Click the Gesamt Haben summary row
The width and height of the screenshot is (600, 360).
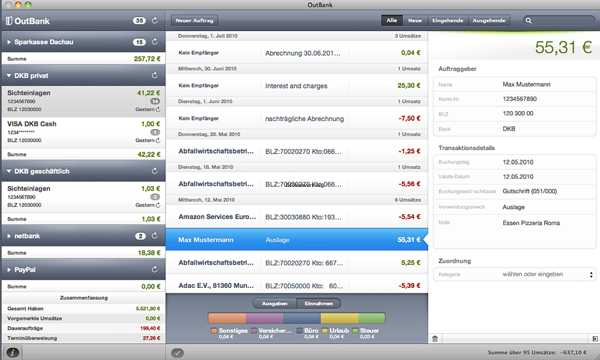tap(83, 308)
